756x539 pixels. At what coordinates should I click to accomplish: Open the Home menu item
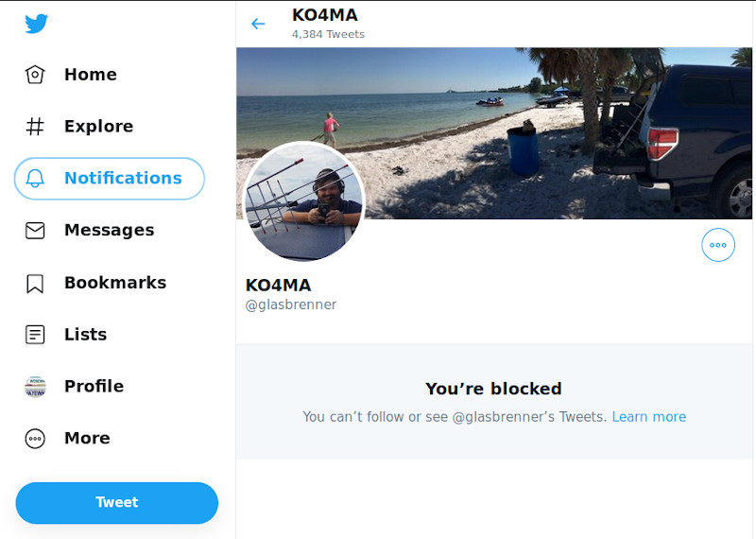90,75
